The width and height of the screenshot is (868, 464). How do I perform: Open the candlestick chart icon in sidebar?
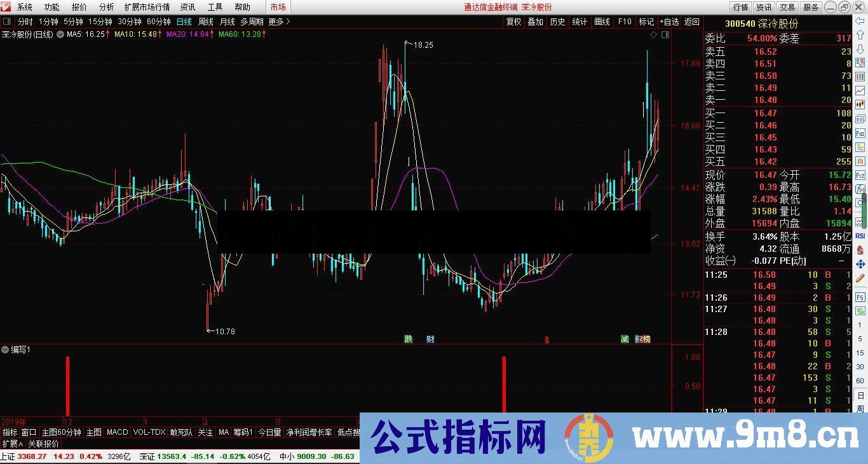(860, 104)
